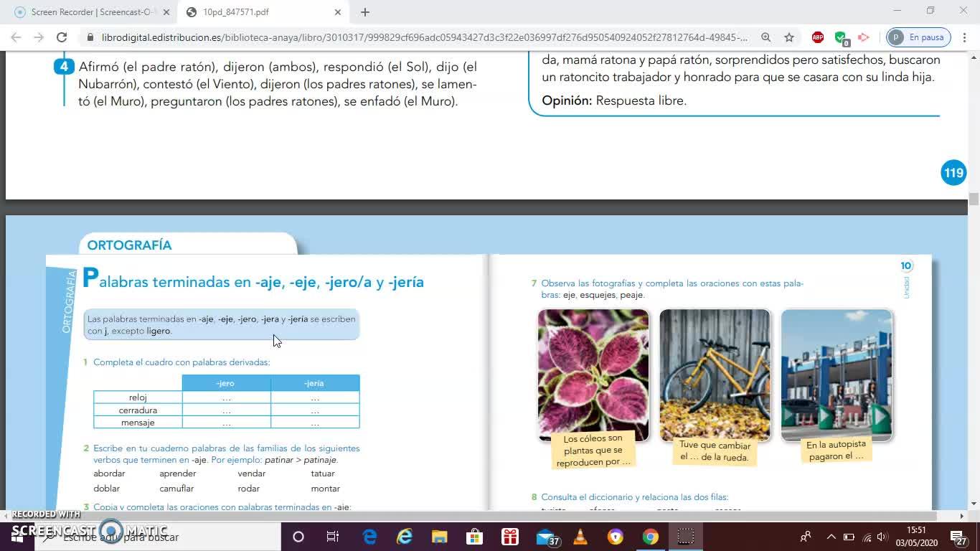The height and width of the screenshot is (551, 980).
Task: Click the scroll down arrow of vertical scrollbar
Action: pos(974,504)
